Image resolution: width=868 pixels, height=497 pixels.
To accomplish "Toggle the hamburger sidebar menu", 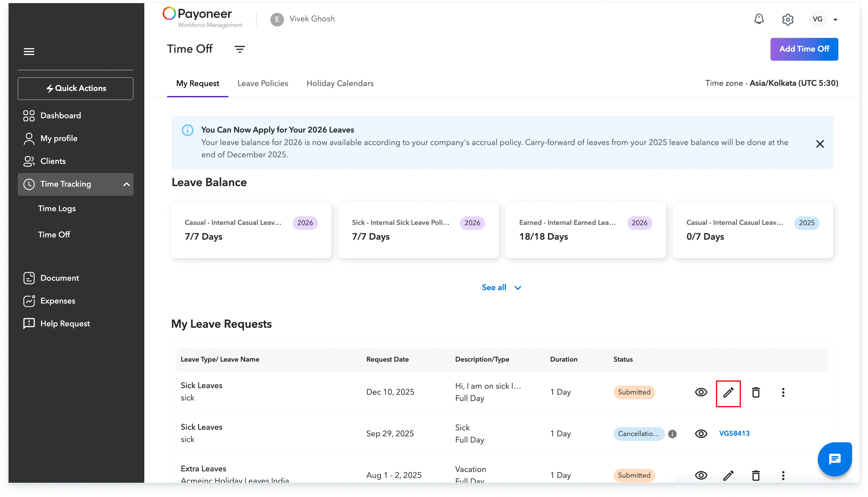I will (x=29, y=52).
